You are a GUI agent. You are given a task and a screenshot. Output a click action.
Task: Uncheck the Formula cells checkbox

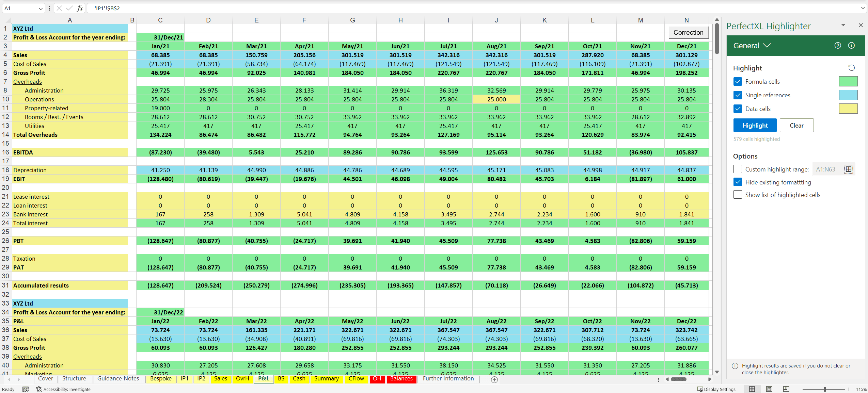tap(738, 81)
